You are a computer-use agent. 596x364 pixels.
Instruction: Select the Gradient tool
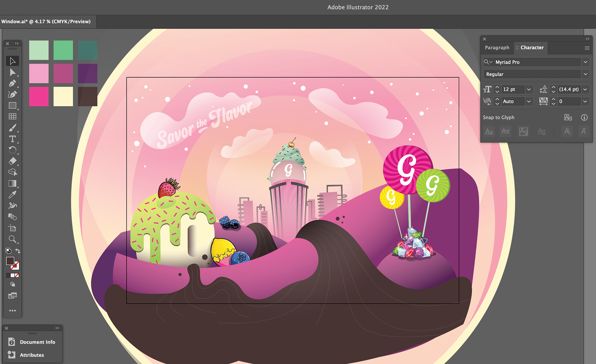12,183
